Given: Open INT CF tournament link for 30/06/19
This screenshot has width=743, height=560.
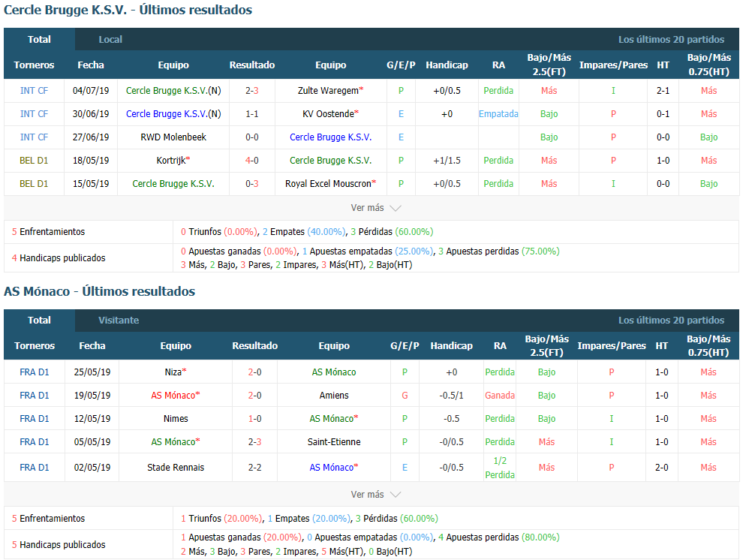Looking at the screenshot, I should click(34, 113).
